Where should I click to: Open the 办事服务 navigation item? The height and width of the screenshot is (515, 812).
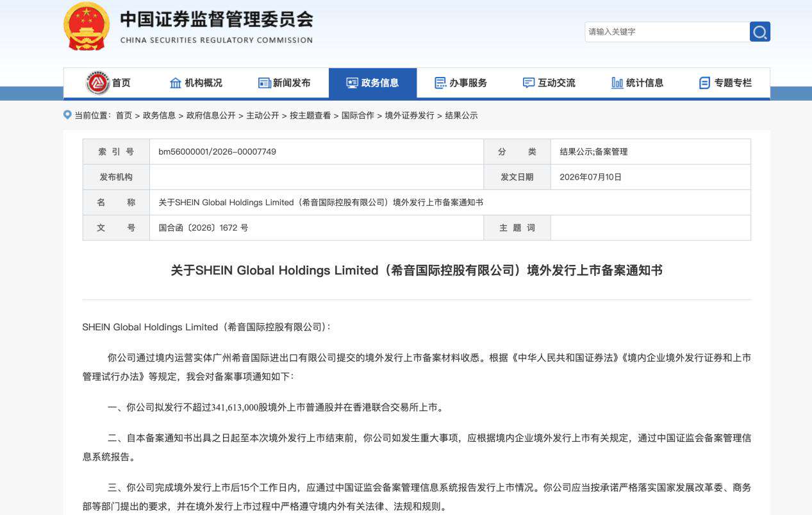(x=468, y=83)
